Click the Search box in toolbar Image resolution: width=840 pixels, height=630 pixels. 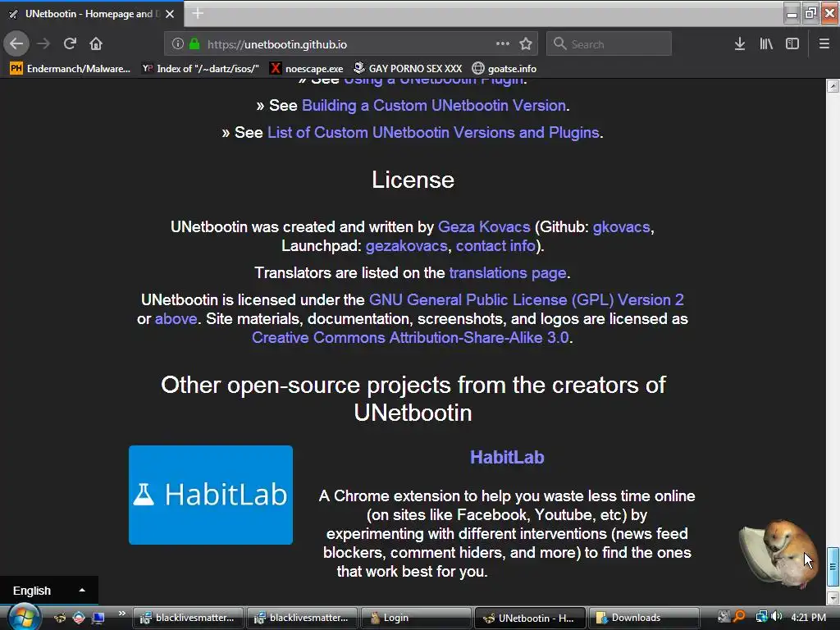point(609,44)
